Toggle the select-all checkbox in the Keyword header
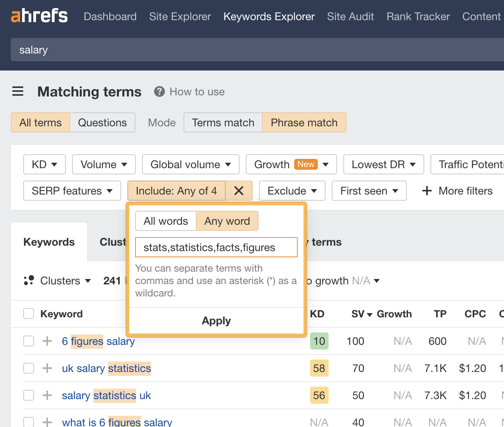Image resolution: width=504 pixels, height=427 pixels. pyautogui.click(x=28, y=313)
